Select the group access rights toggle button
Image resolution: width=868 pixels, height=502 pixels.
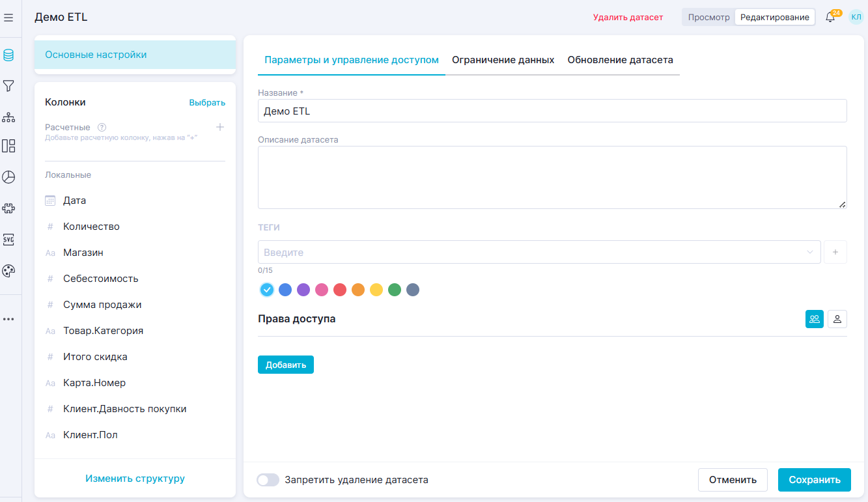click(814, 319)
